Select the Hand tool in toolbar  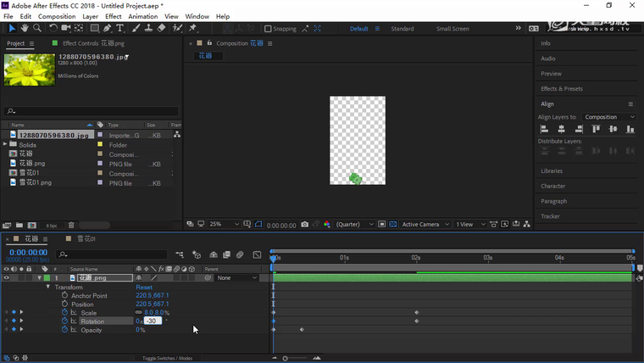pos(25,28)
